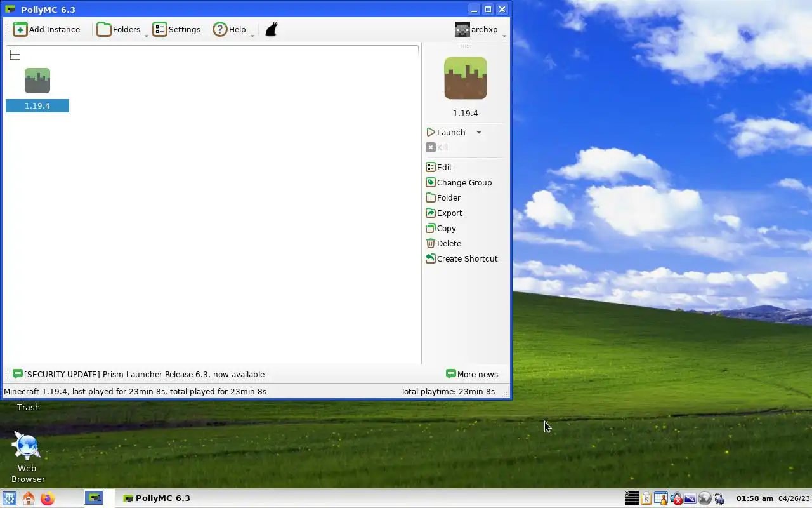Click the 01:58 am taskbar clock
Viewport: 812px width, 508px height.
(x=754, y=498)
